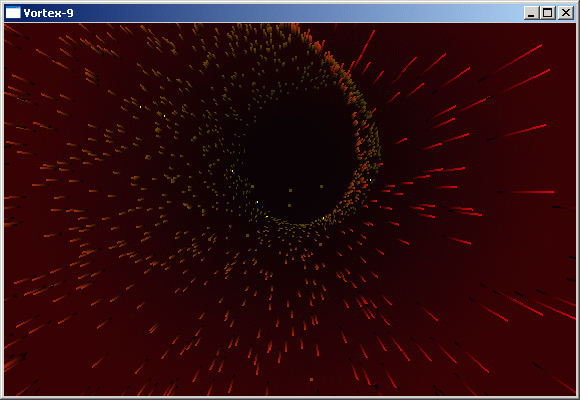Minimize the Vortex-9 window
The height and width of the screenshot is (400, 580).
[531, 13]
